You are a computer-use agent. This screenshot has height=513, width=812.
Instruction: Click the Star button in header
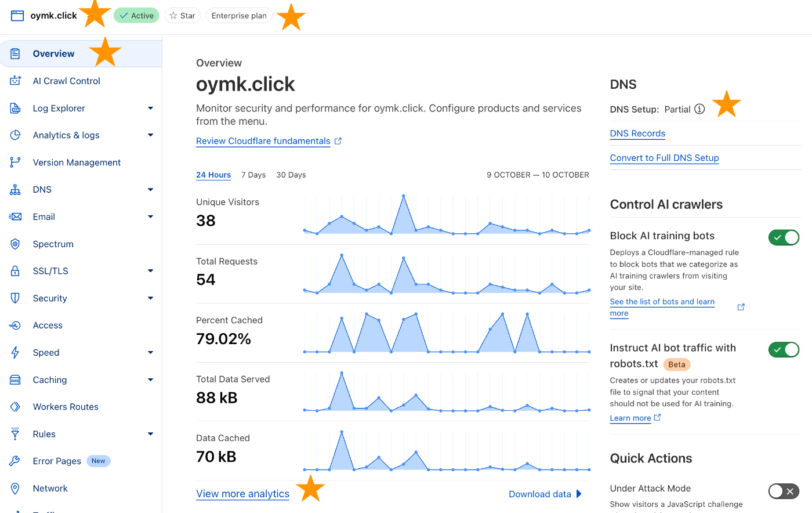pos(183,16)
